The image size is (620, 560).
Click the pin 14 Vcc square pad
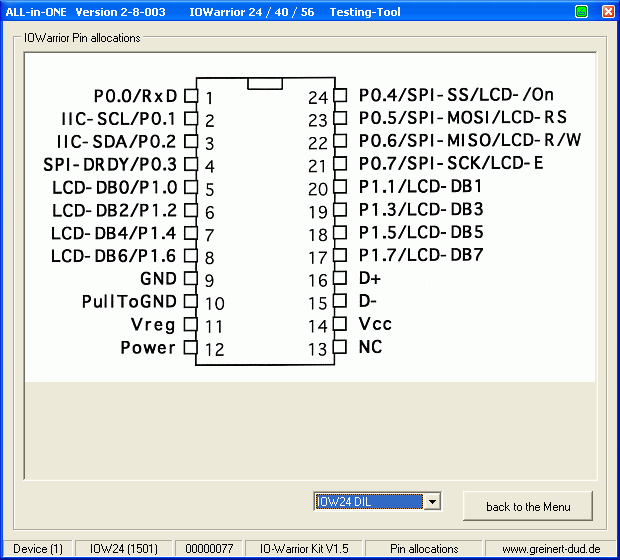click(x=340, y=324)
